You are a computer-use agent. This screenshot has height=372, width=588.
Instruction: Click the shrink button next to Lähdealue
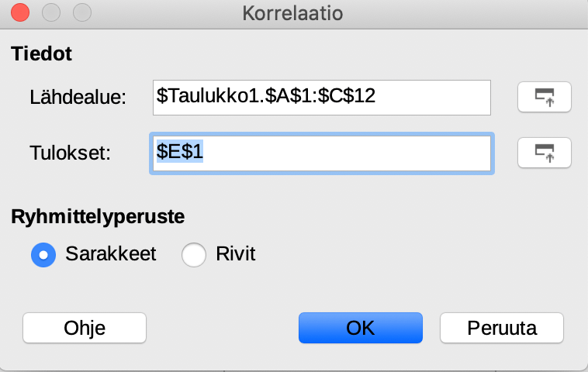(544, 97)
